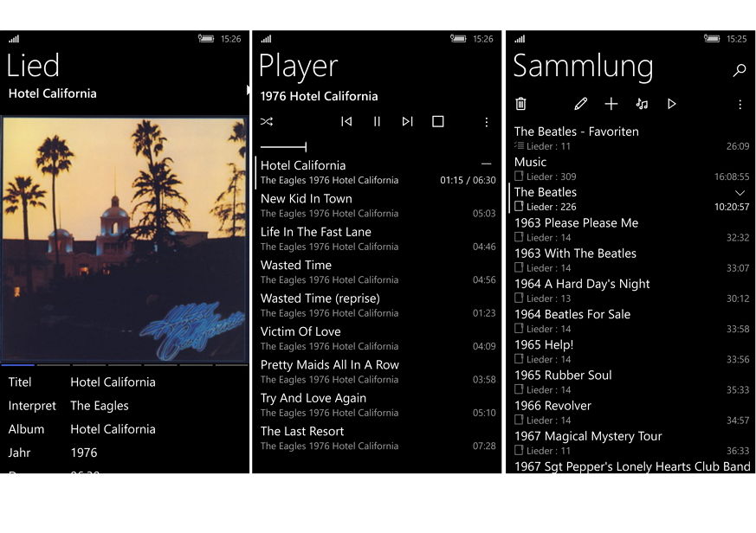Tick the checkbox for 1963 Please Please Me
Image resolution: width=756 pixels, height=533 pixels.
(x=519, y=236)
